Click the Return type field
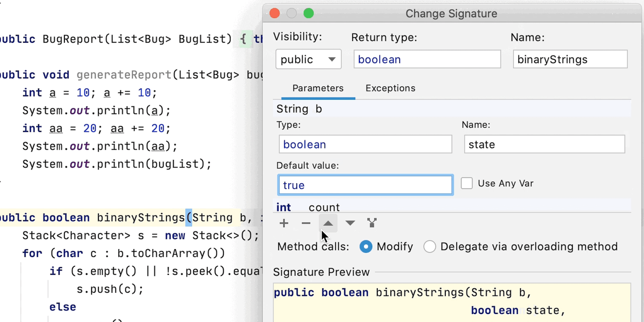644x322 pixels. 427,59
